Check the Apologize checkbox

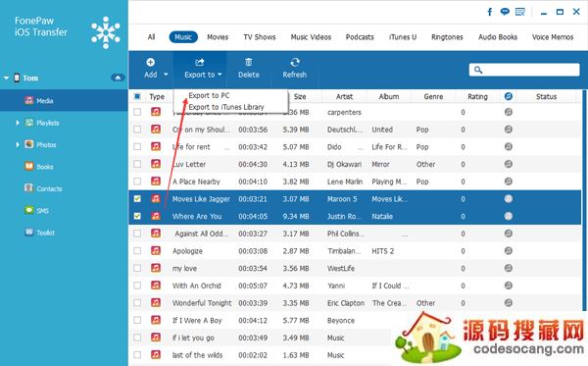(x=137, y=251)
